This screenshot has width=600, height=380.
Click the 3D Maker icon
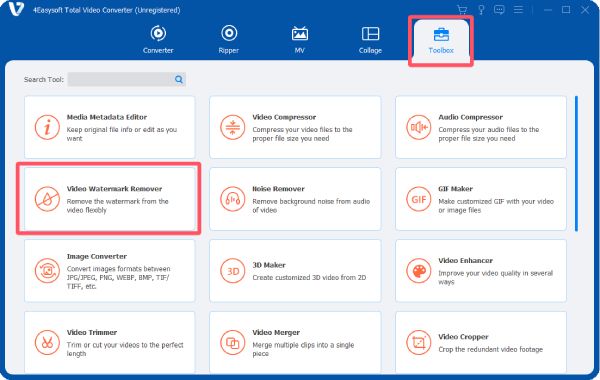pyautogui.click(x=233, y=271)
